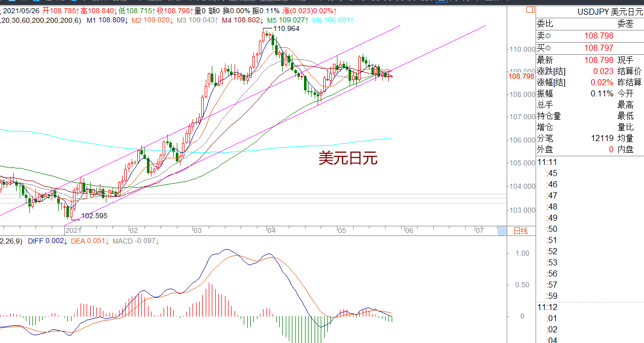Screen dimensions: 644x343
Task: Toggle the orange side-panel layout icon
Action: (x=530, y=10)
